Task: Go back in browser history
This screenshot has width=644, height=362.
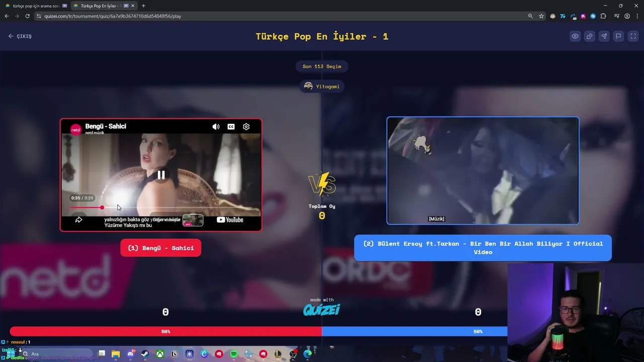Action: [x=7, y=16]
